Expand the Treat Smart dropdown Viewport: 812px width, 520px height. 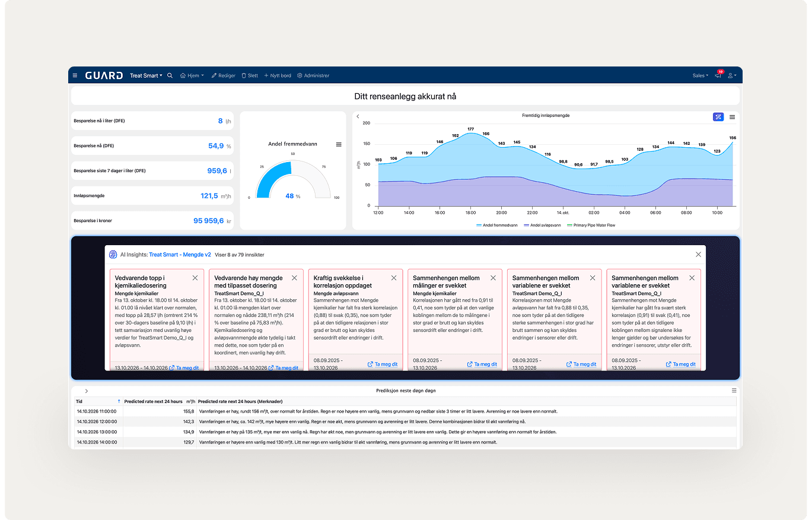[146, 75]
